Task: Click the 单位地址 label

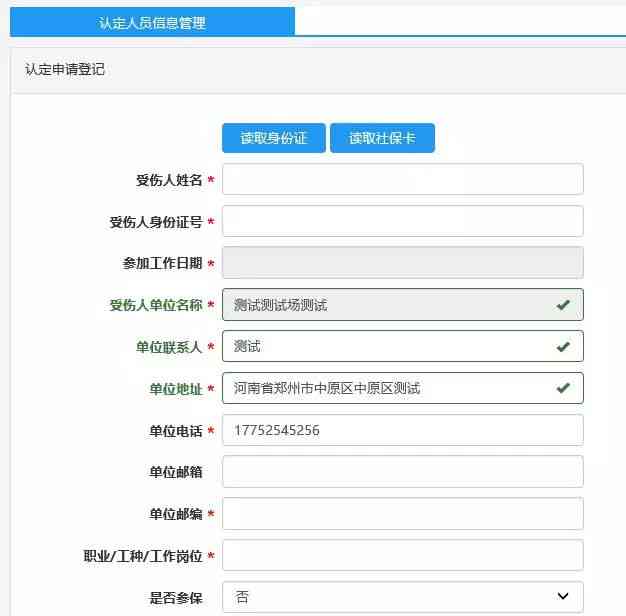Action: [176, 389]
